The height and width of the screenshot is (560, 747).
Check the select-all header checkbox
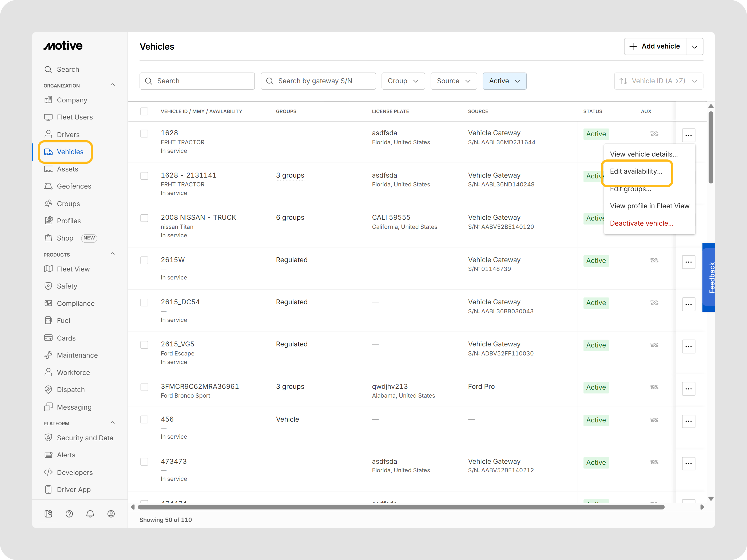pos(144,111)
